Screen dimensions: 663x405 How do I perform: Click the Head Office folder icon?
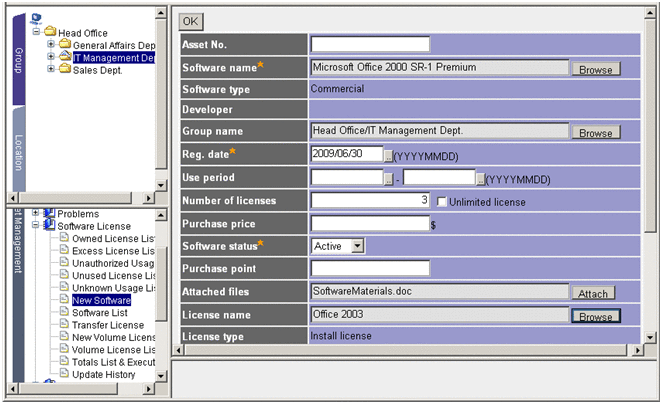point(49,32)
